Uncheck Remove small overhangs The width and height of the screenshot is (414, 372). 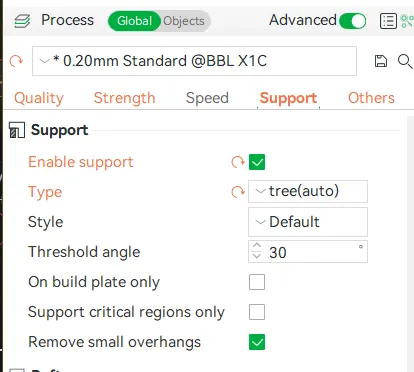[257, 342]
